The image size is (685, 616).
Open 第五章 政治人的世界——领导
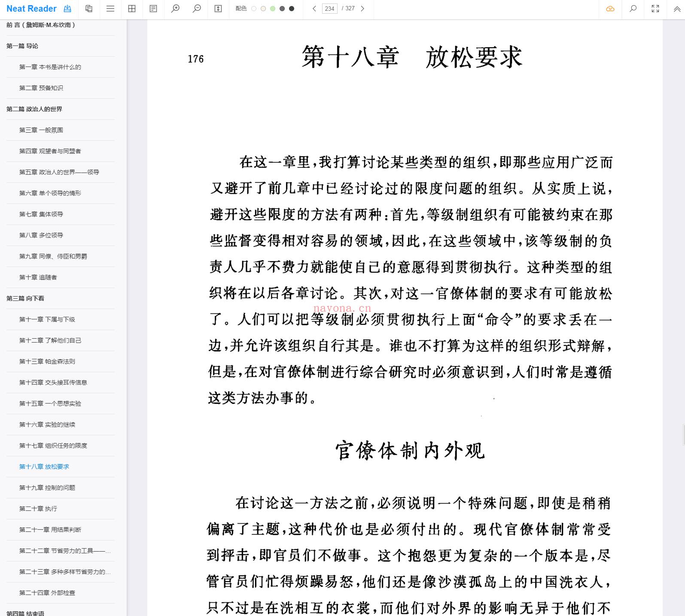(59, 172)
